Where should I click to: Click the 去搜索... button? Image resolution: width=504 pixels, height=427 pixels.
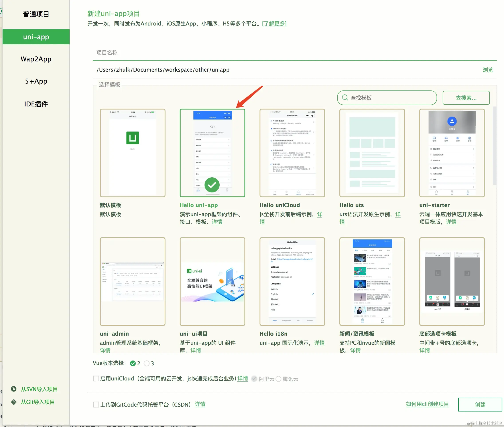466,98
